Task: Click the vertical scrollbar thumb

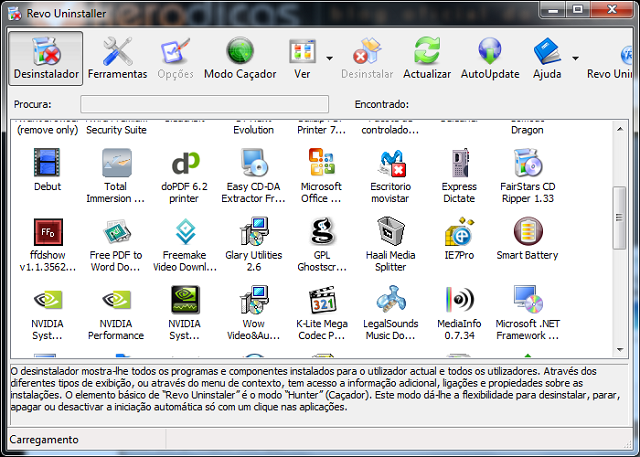Action: pyautogui.click(x=620, y=217)
